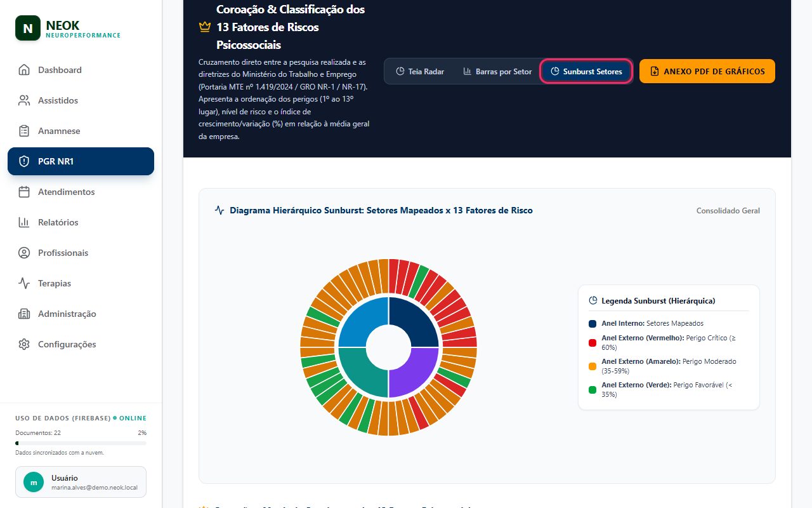Click the Assistidos people icon

[x=24, y=100]
